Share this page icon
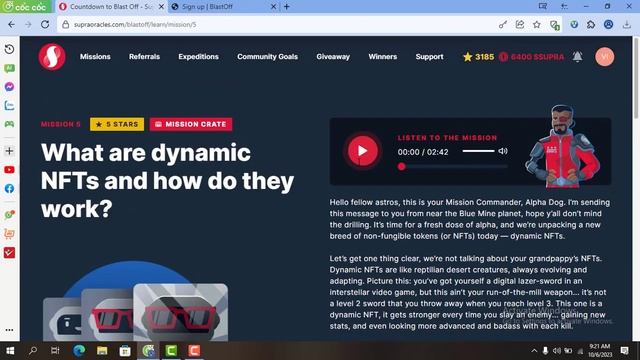Viewport: 640px width, 360px height. [520, 24]
